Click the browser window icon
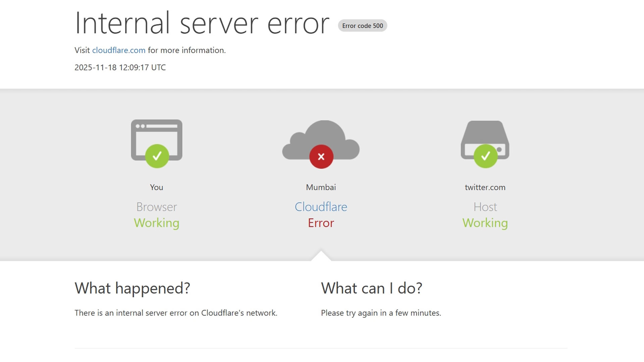Screen dimensions: 644x362 pos(157,134)
